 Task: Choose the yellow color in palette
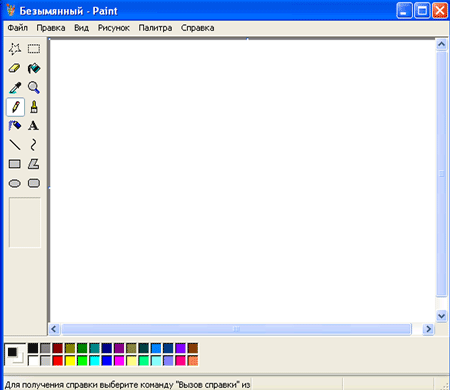[70, 361]
